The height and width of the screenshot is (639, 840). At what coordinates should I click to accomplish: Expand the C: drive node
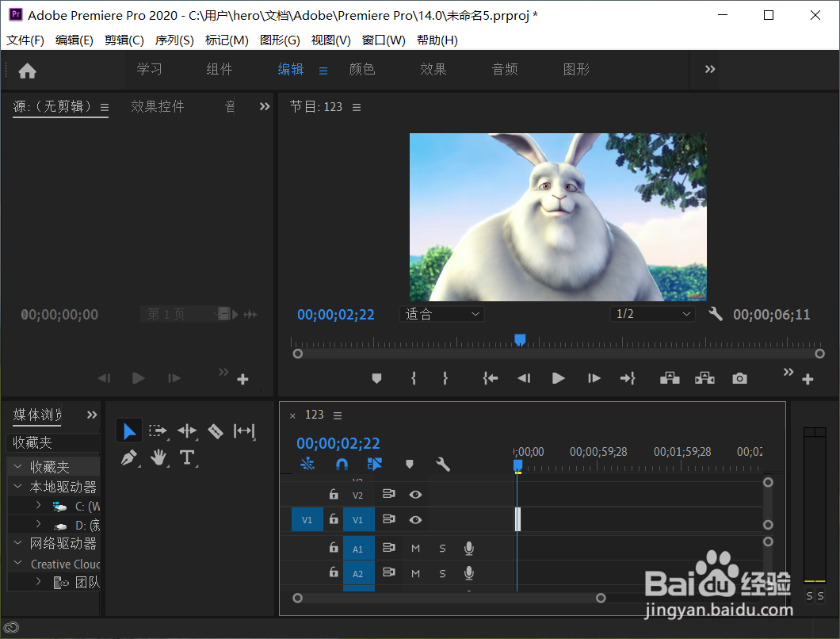[x=39, y=505]
